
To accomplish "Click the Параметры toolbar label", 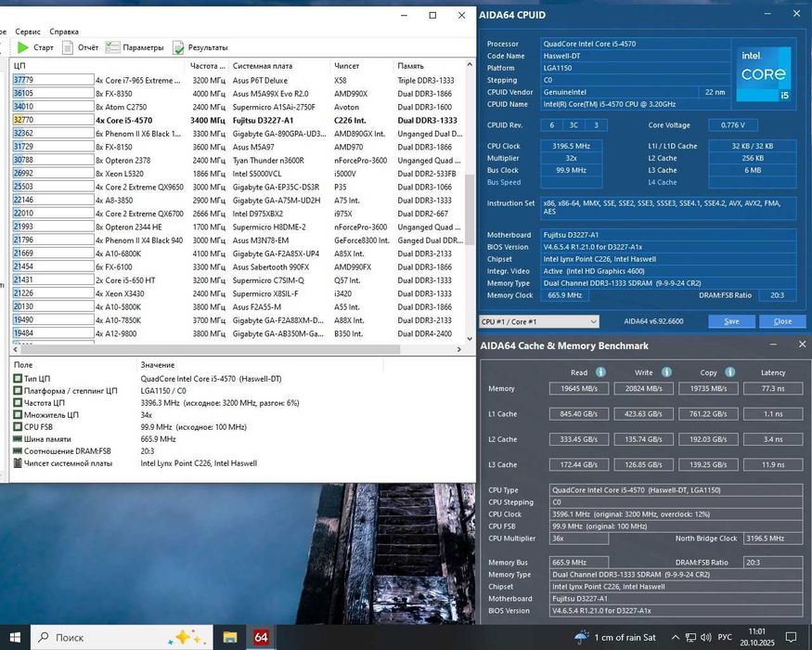I will tap(144, 47).
